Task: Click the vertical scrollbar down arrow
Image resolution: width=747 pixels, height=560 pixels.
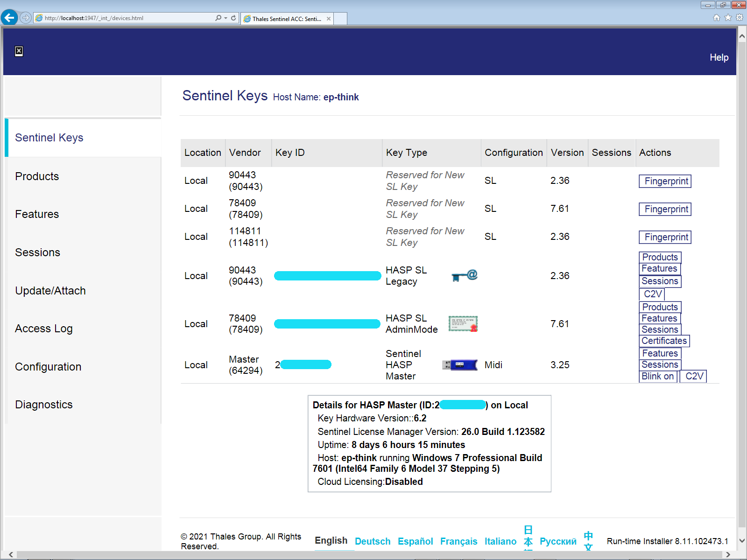Action: (x=742, y=541)
